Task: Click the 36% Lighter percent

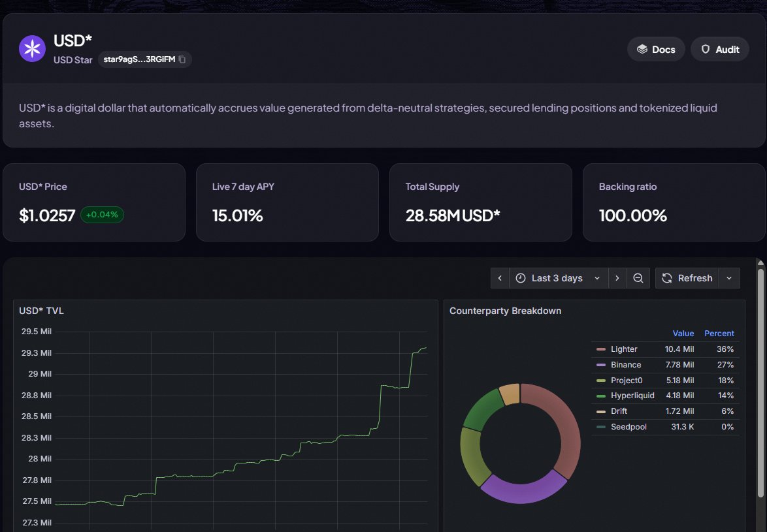Action: tap(725, 349)
